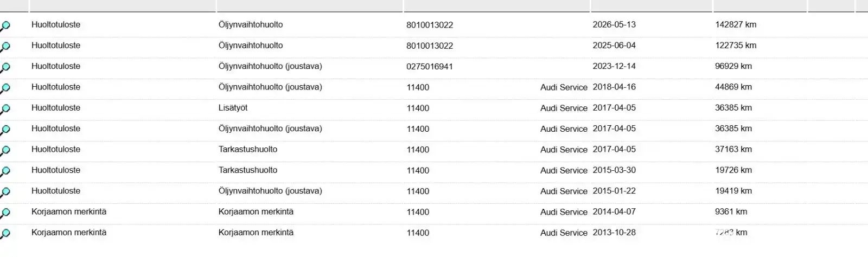Open magnifier for 19419 km oil service

tap(5, 192)
